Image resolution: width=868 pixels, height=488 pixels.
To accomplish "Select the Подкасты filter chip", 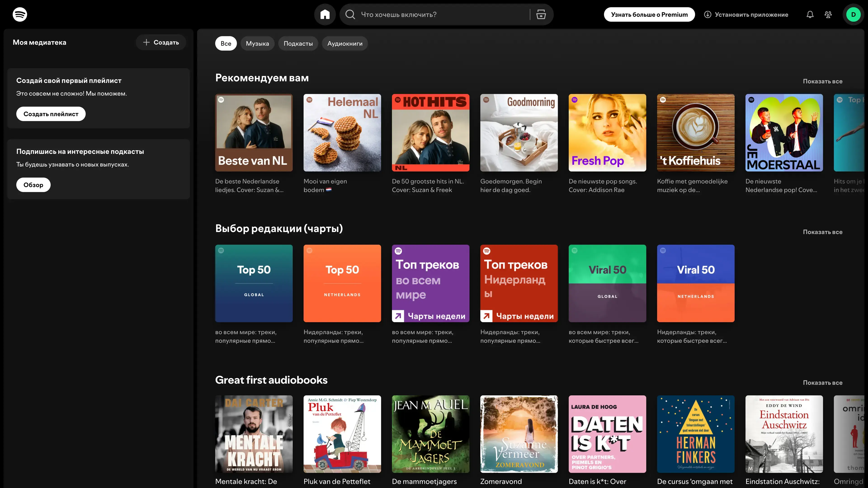I will coord(298,43).
